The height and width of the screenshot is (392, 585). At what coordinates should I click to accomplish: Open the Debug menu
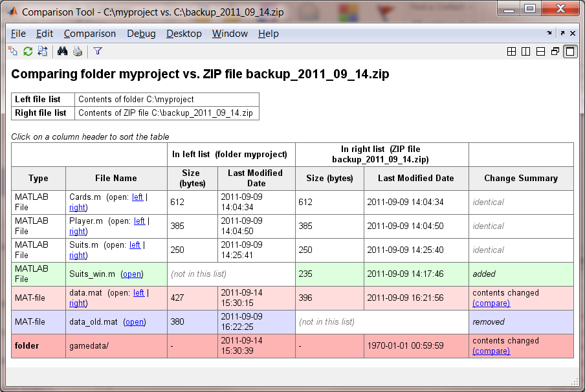[x=141, y=34]
